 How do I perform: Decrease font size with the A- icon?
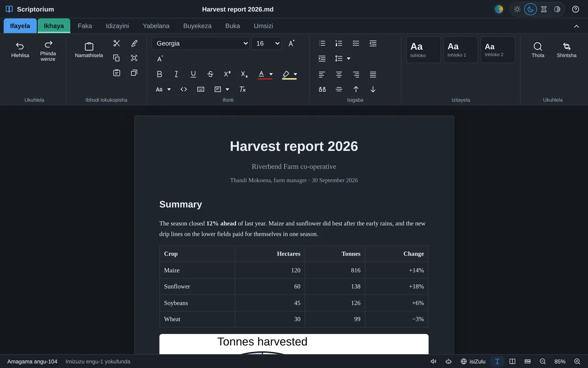[x=160, y=59]
